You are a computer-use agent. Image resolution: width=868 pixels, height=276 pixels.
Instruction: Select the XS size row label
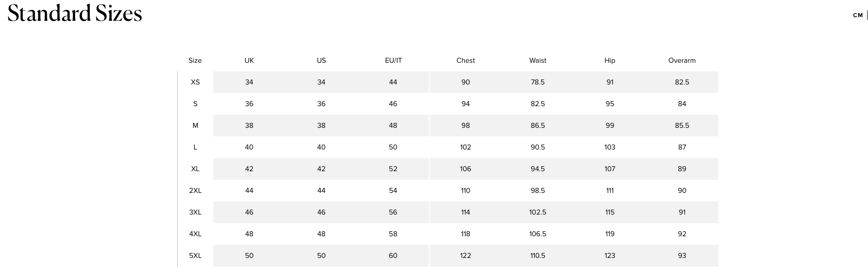click(195, 82)
